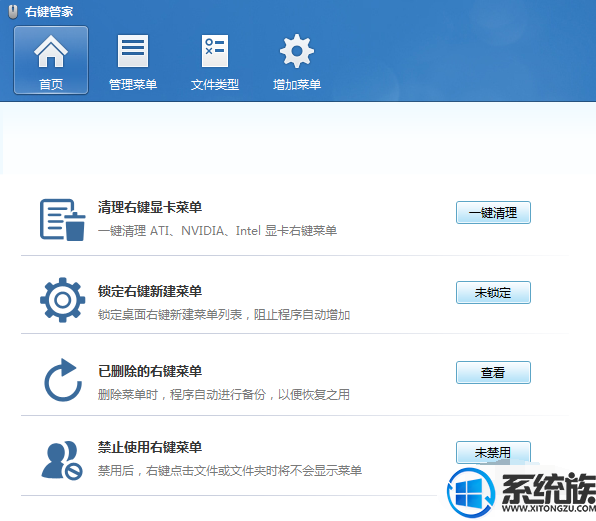Switch to the 文件类型 tab label
This screenshot has width=596, height=521.
pyautogui.click(x=215, y=84)
